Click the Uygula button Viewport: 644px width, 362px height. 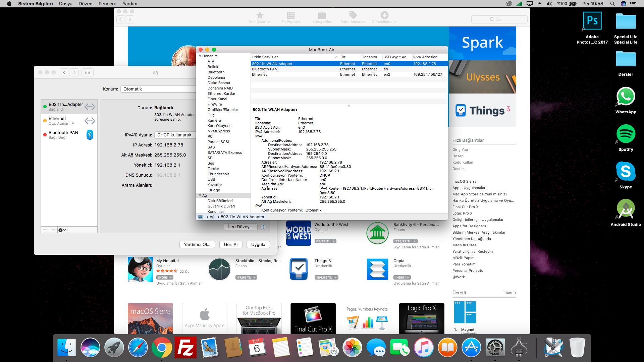[258, 244]
